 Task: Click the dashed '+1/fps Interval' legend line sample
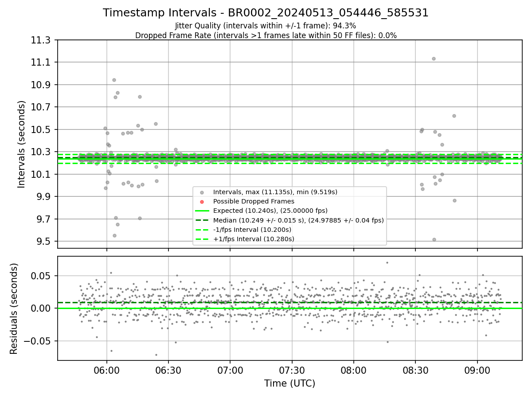(x=202, y=239)
